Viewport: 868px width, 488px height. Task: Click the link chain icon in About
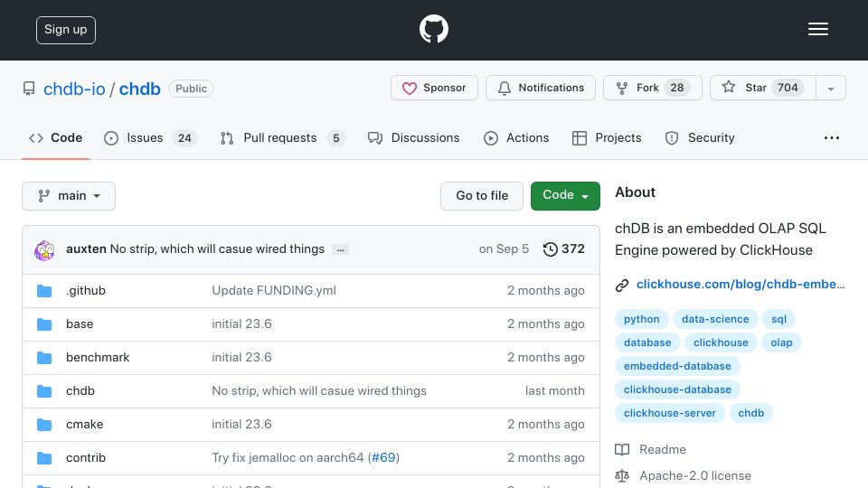click(x=622, y=285)
